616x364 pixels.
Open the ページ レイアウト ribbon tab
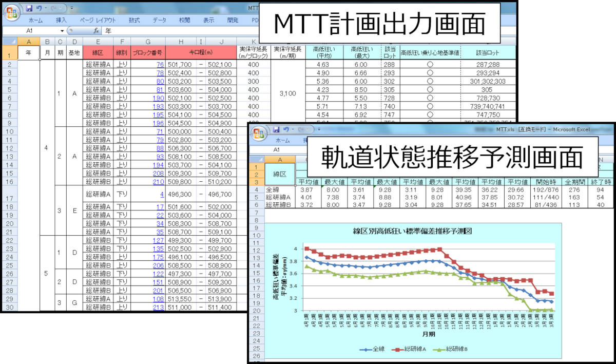(x=98, y=21)
